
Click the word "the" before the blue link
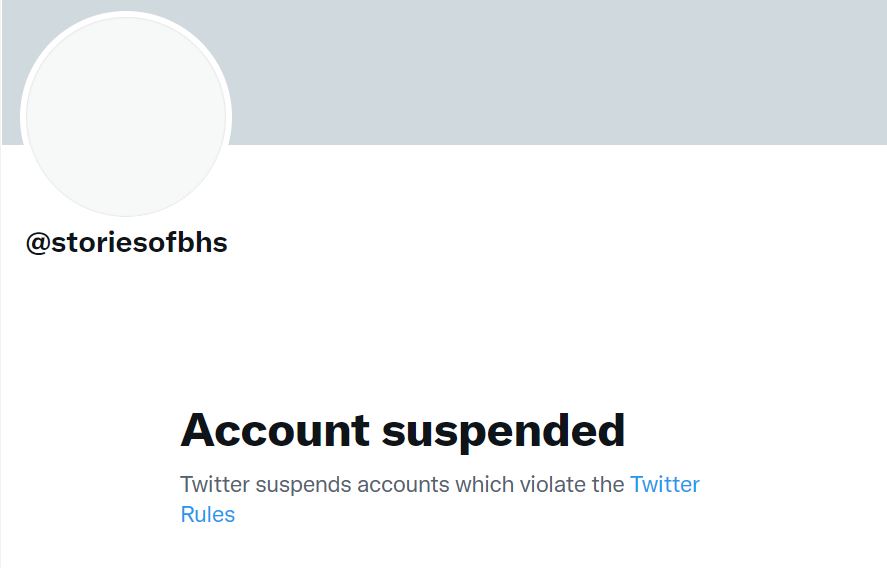607,485
